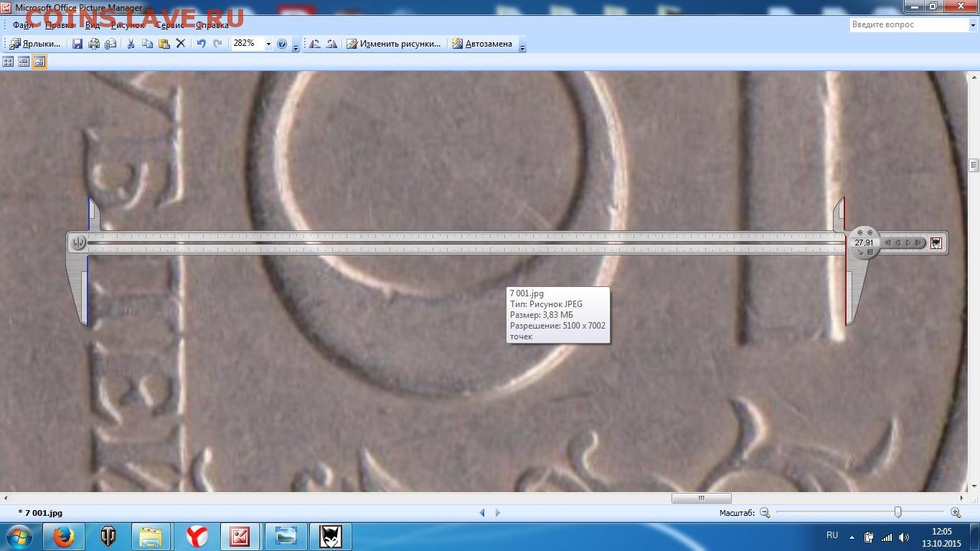Rotate picture left icon
Screen dimensions: 980x551
coord(314,44)
